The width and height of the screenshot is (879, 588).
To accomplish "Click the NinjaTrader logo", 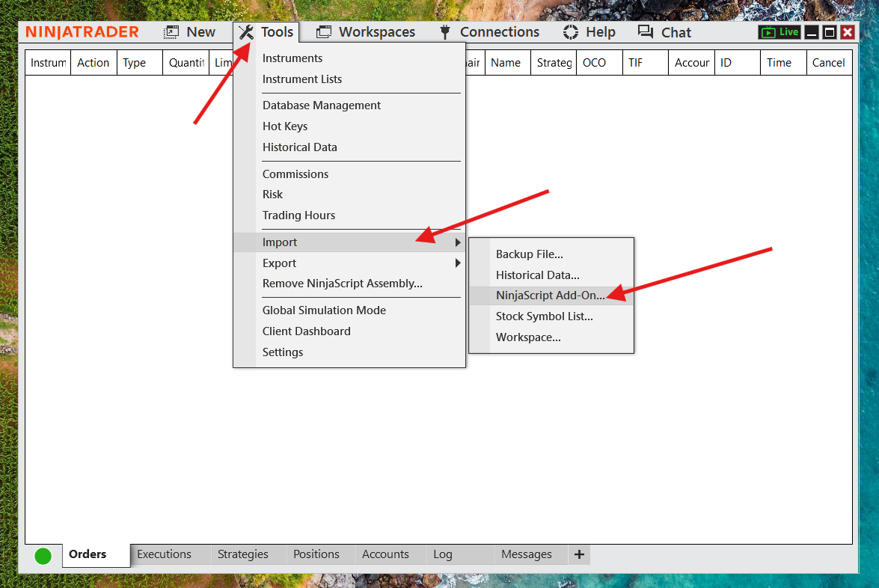I will pos(82,32).
